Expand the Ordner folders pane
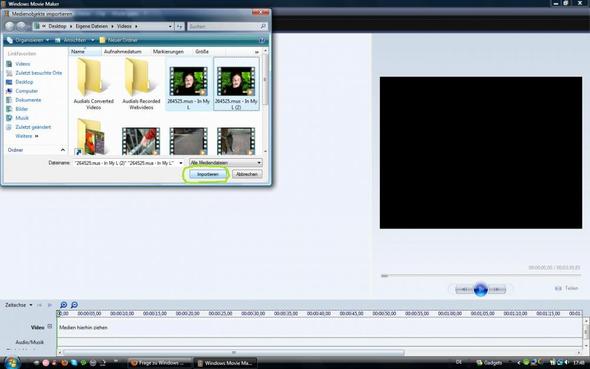Image resolution: width=590 pixels, height=369 pixels. pos(63,150)
